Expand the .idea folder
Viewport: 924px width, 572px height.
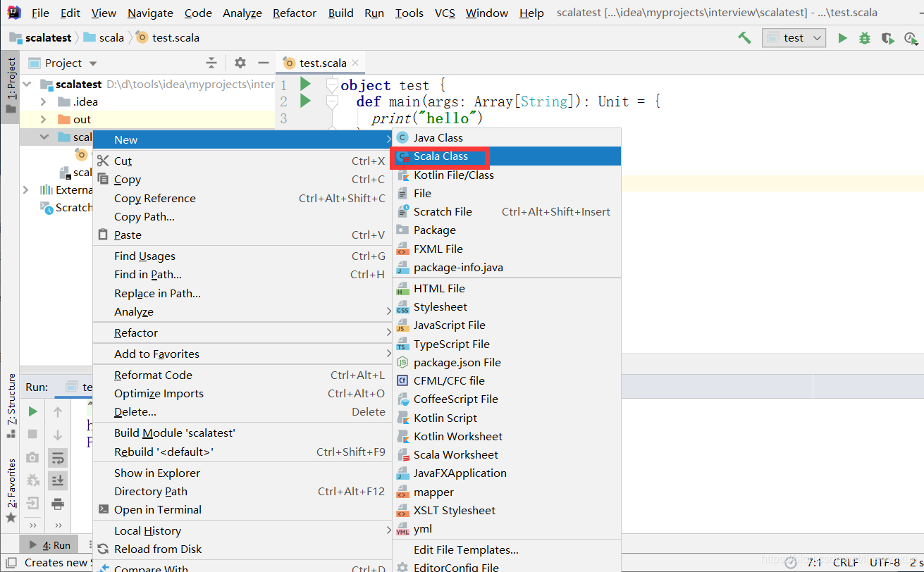pos(44,101)
